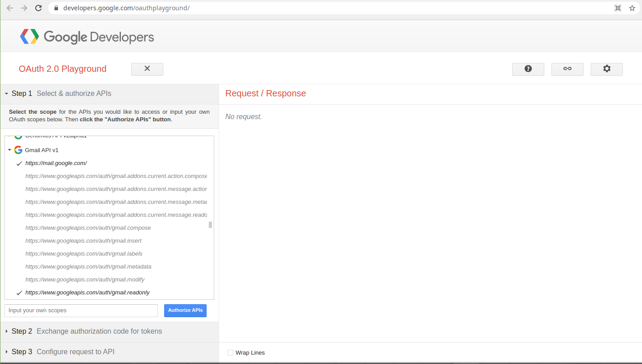Reload the page with the refresh icon
642x364 pixels.
(x=38, y=8)
